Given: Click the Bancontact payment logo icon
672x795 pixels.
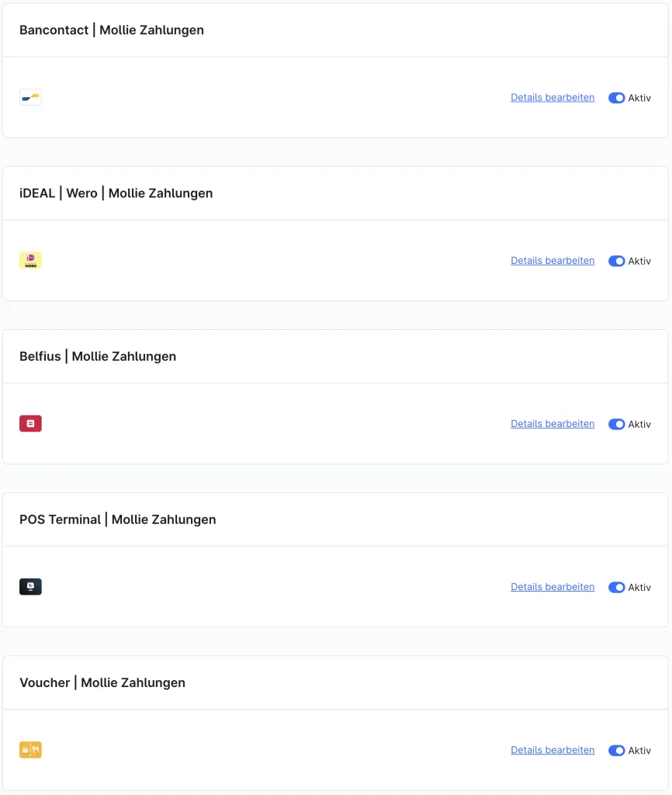Looking at the screenshot, I should pyautogui.click(x=30, y=97).
